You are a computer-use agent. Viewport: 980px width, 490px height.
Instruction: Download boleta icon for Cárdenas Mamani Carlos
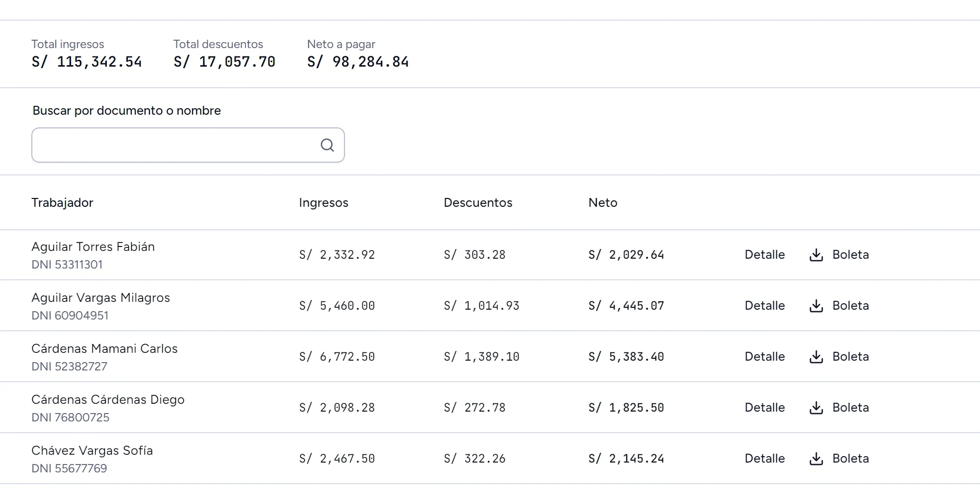pos(816,357)
